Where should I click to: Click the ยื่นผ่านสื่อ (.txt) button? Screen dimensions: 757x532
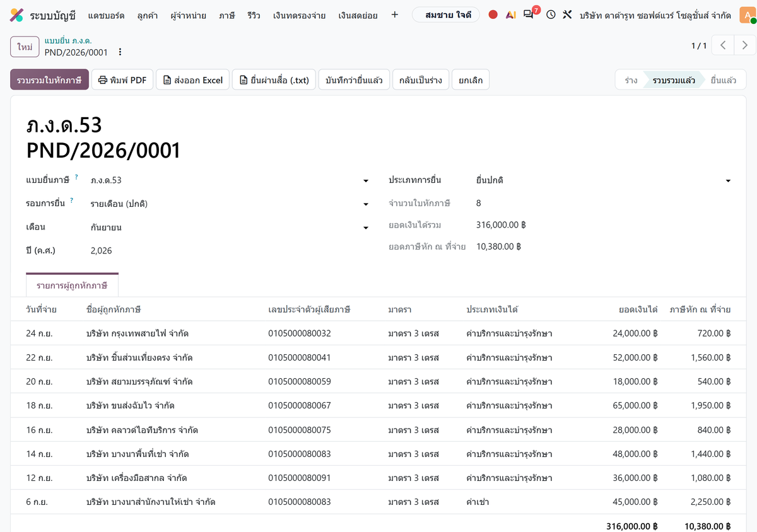coord(274,80)
